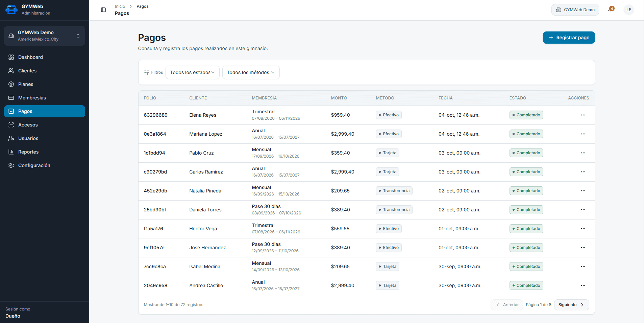Click the $559.65 amount for Hector Vega
This screenshot has width=644, height=323.
(340, 229)
